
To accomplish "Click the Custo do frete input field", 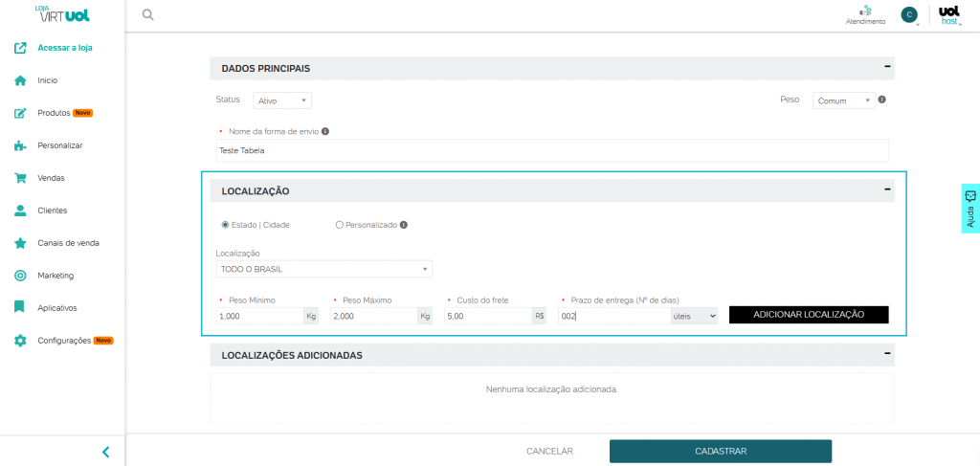I will pos(487,316).
